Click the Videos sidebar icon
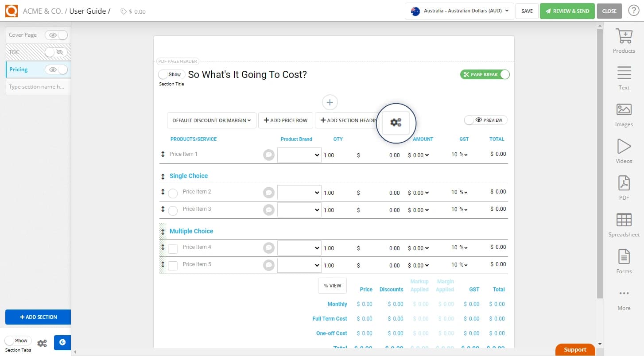644x356 pixels. tap(624, 151)
